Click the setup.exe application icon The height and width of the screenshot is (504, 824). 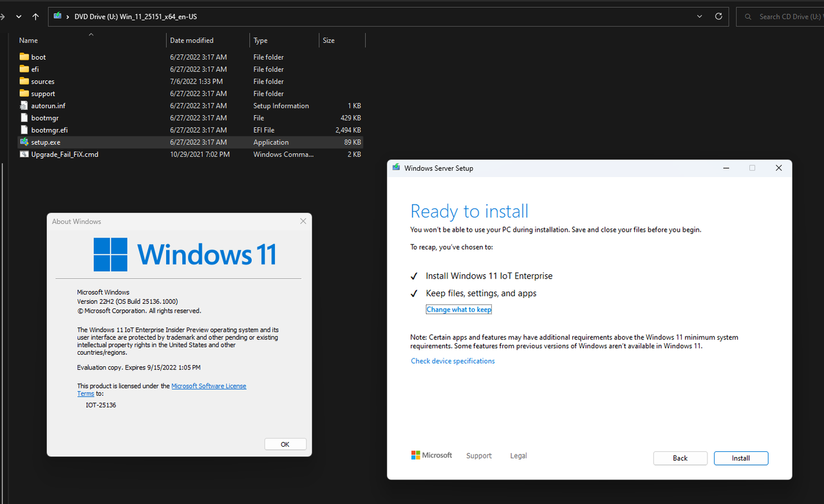(24, 142)
